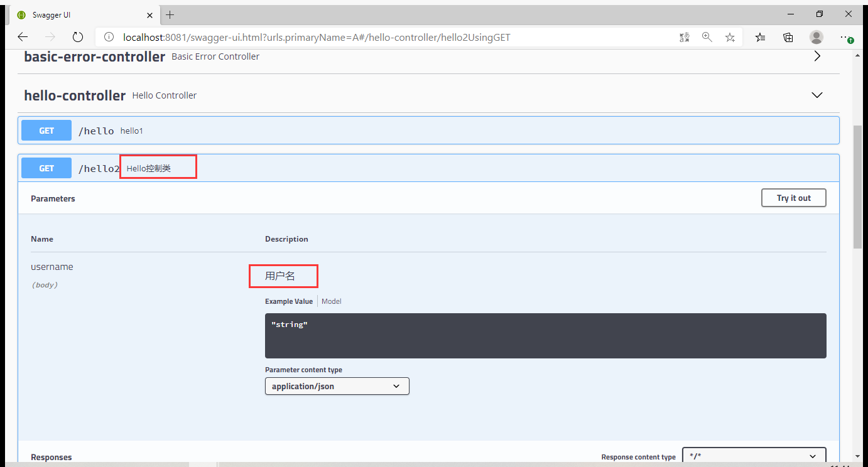Switch to the Model tab

point(332,301)
